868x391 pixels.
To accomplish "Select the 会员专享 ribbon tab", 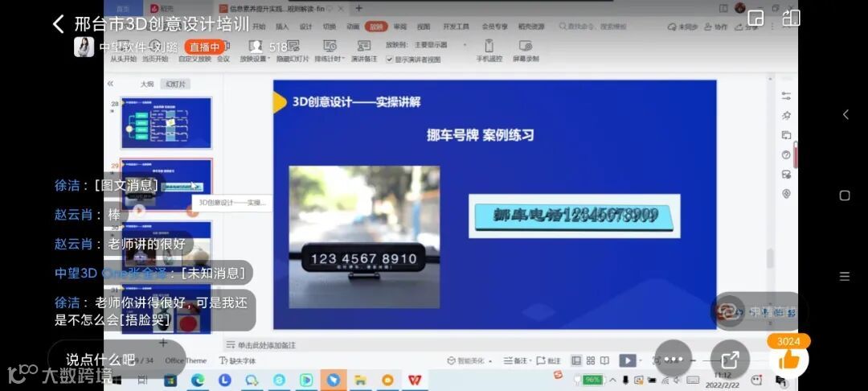I will pyautogui.click(x=494, y=27).
